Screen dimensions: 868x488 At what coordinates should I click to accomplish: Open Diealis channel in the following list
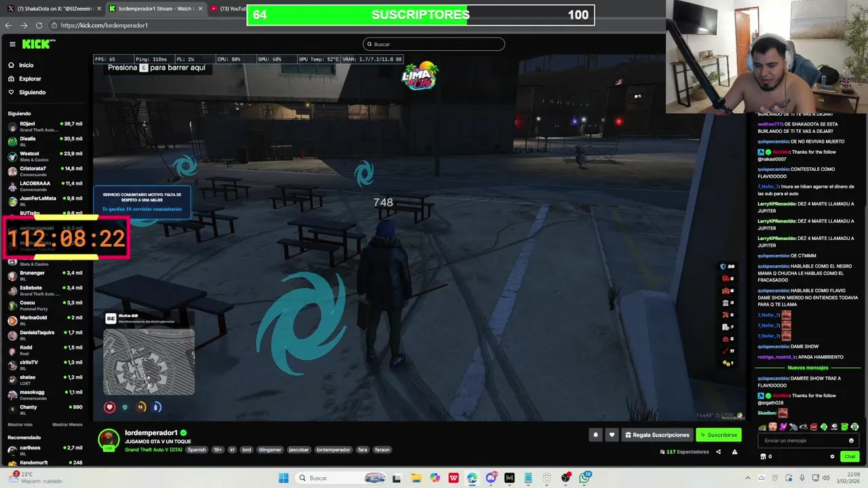pos(45,141)
